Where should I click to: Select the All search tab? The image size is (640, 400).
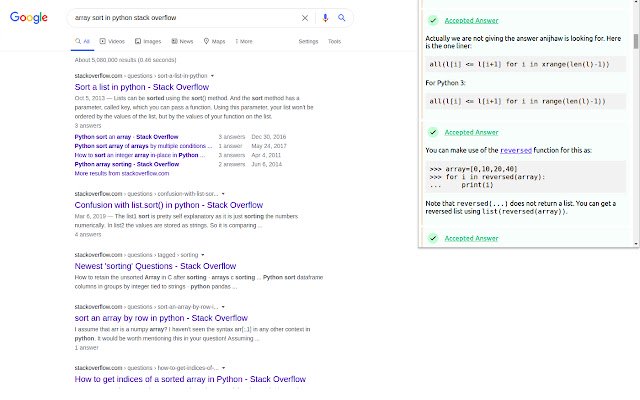click(x=82, y=41)
